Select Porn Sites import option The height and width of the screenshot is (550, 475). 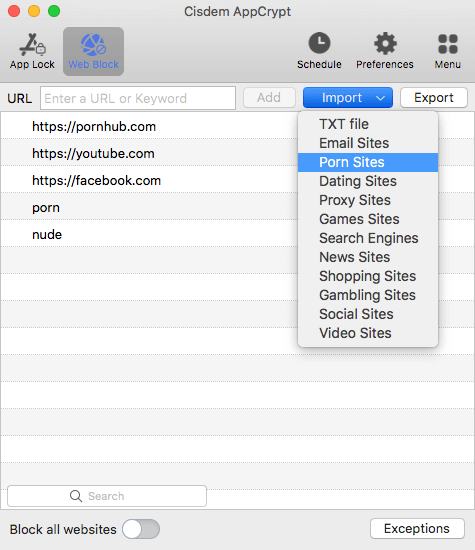[368, 162]
